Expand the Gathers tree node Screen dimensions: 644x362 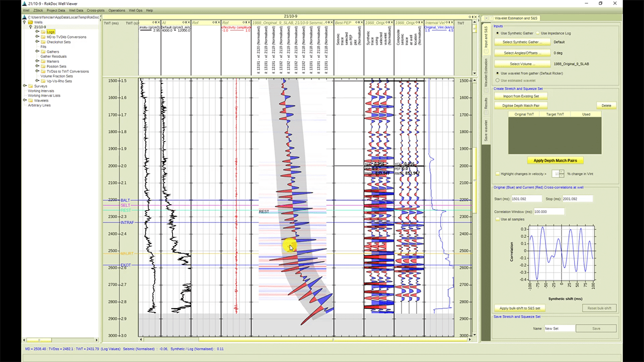click(x=37, y=52)
